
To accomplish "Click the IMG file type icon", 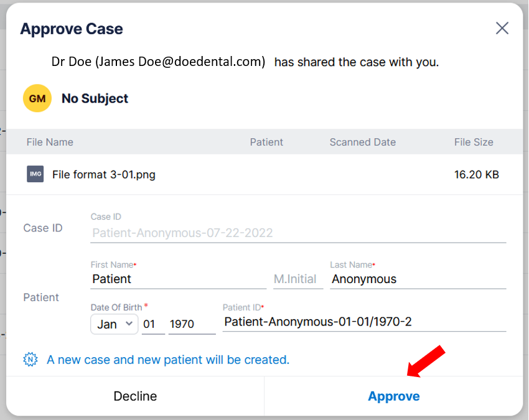I will (35, 175).
